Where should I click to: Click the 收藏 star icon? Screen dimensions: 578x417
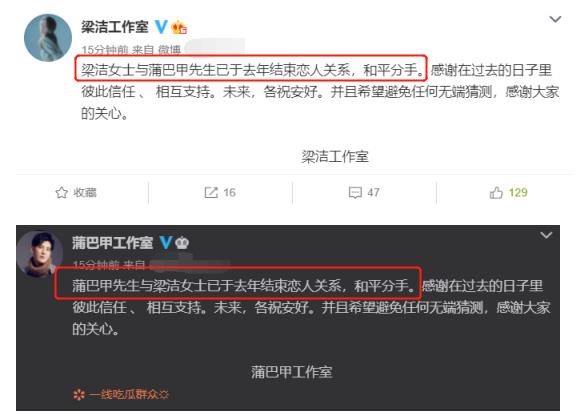pos(62,192)
